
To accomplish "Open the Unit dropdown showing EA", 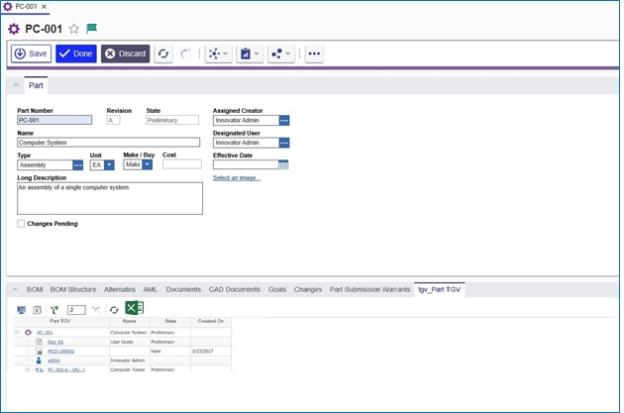I will 109,165.
